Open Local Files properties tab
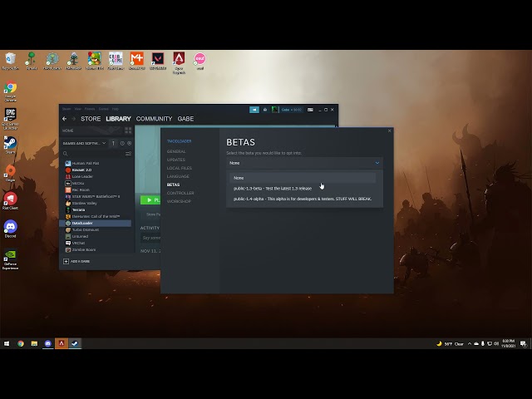The image size is (532, 399). [180, 168]
